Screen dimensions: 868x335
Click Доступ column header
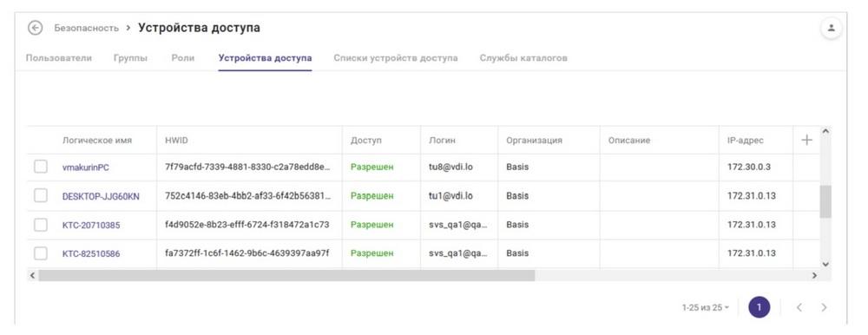[366, 140]
